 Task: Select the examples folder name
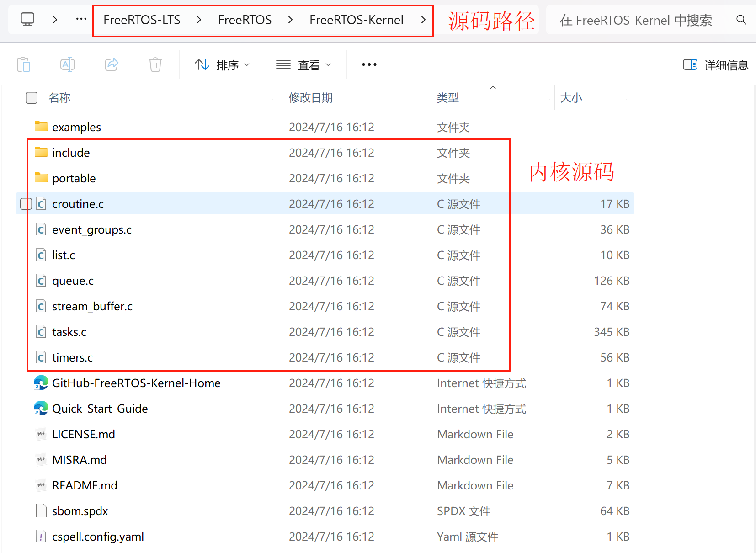point(76,127)
